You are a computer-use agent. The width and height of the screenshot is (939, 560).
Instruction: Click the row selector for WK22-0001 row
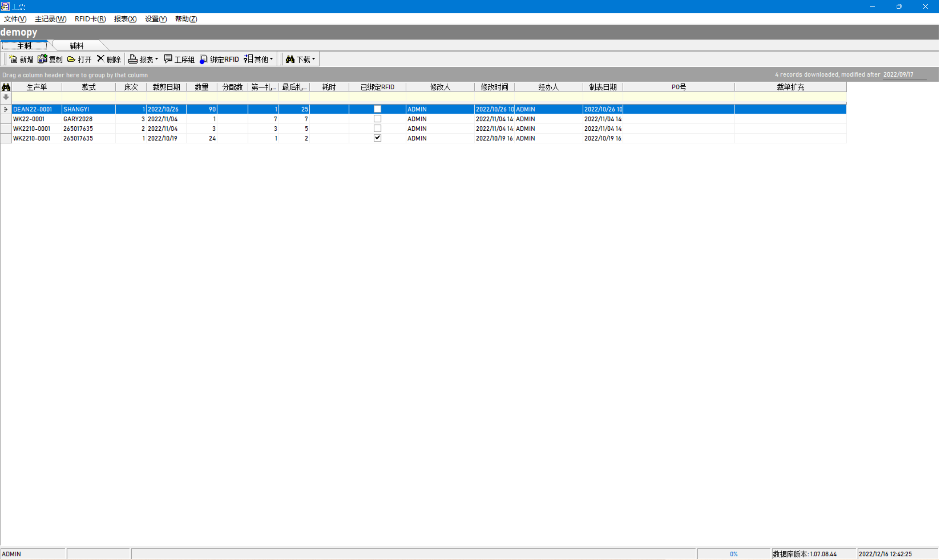6,119
